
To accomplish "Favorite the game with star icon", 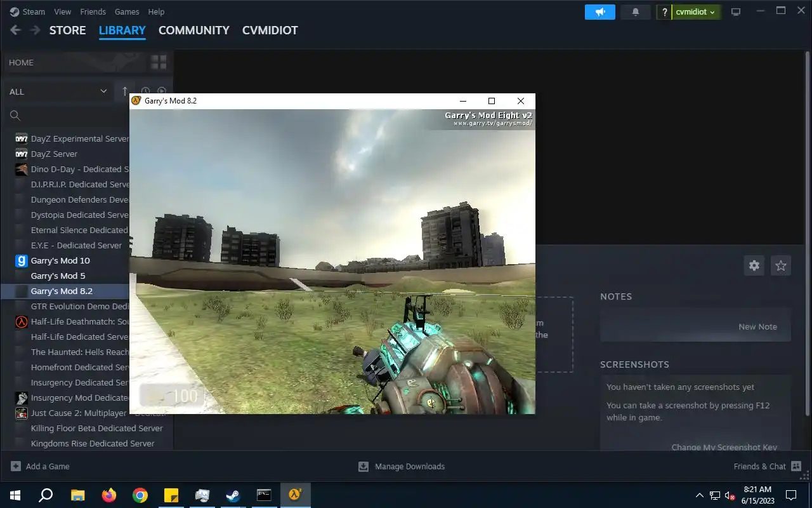I will click(781, 265).
